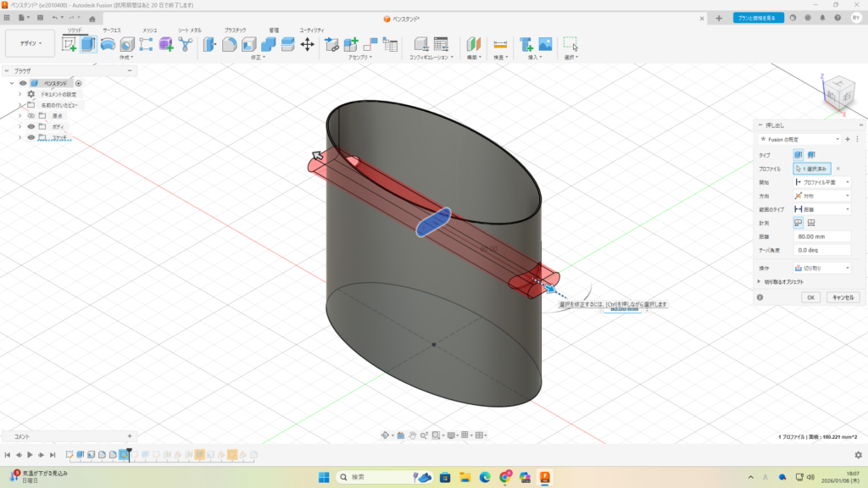
Task: Click キャンセル button
Action: tap(843, 297)
